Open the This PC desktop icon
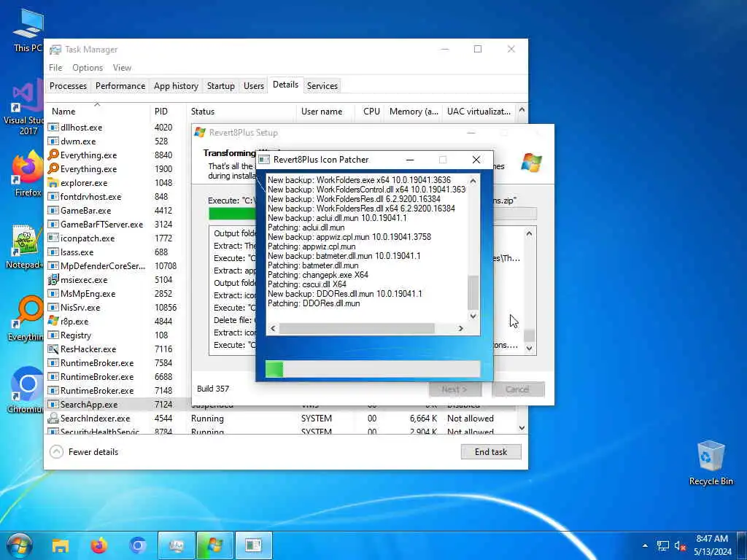The width and height of the screenshot is (747, 560). (x=28, y=29)
